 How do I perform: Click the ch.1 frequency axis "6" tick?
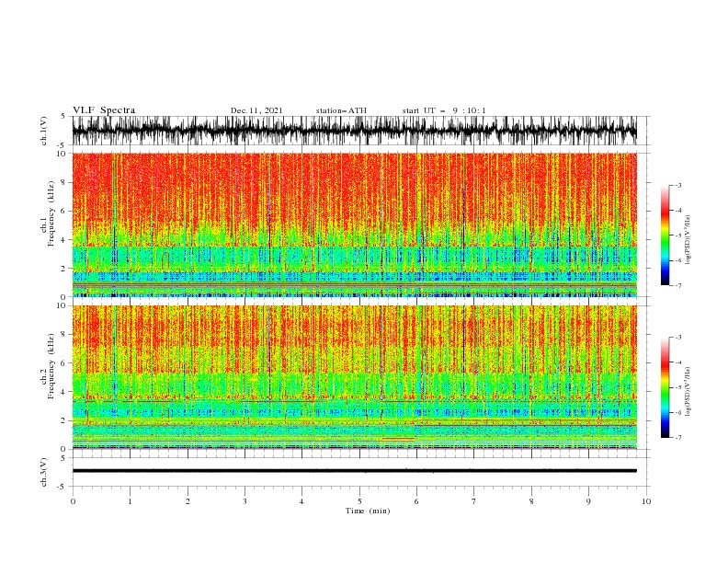click(x=64, y=212)
